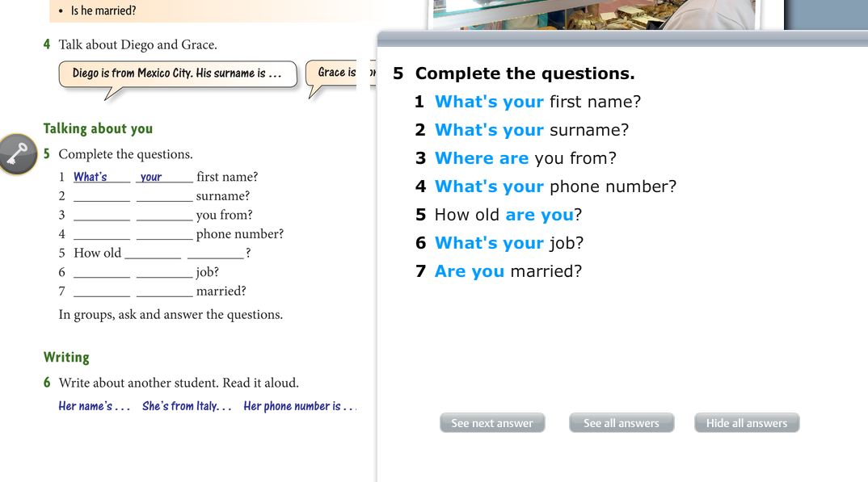Screen dimensions: 868x482
Task: Click the Hide all answers button
Action: [x=747, y=423]
